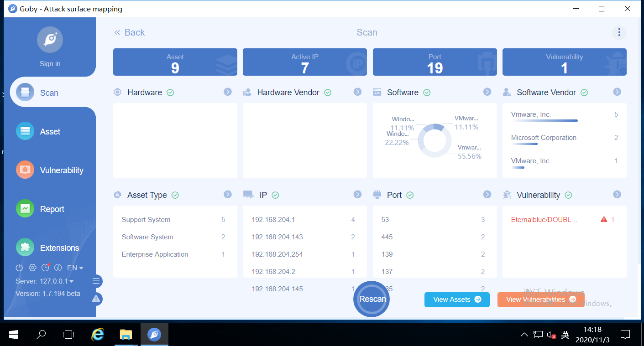
Task: Expand the Hardware Vendor panel arrow
Action: 357,92
